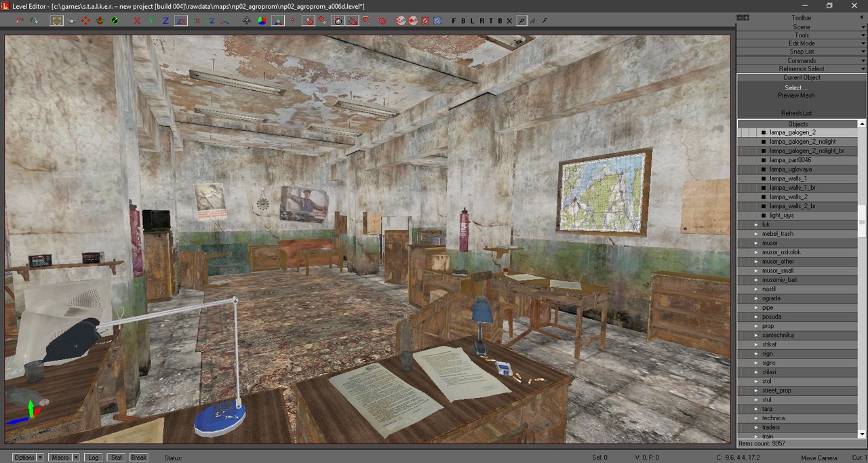Click object list scrollbar up arrow
Screen dimensions: 868x463
pos(863,124)
